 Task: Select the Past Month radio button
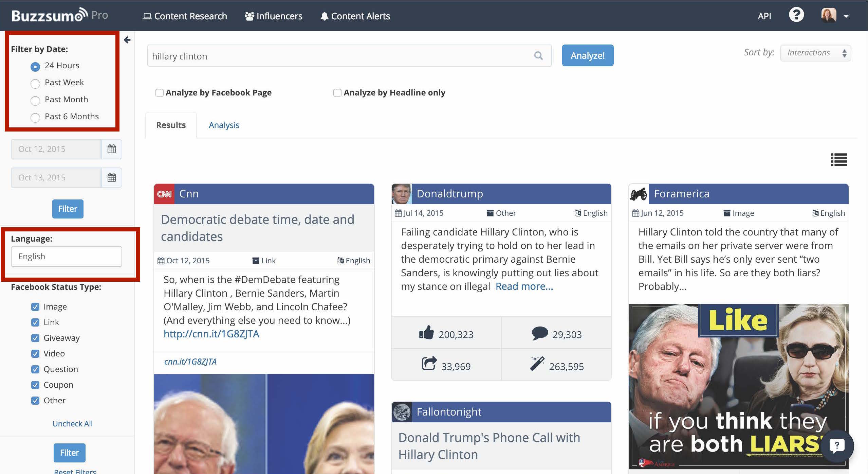click(x=35, y=100)
